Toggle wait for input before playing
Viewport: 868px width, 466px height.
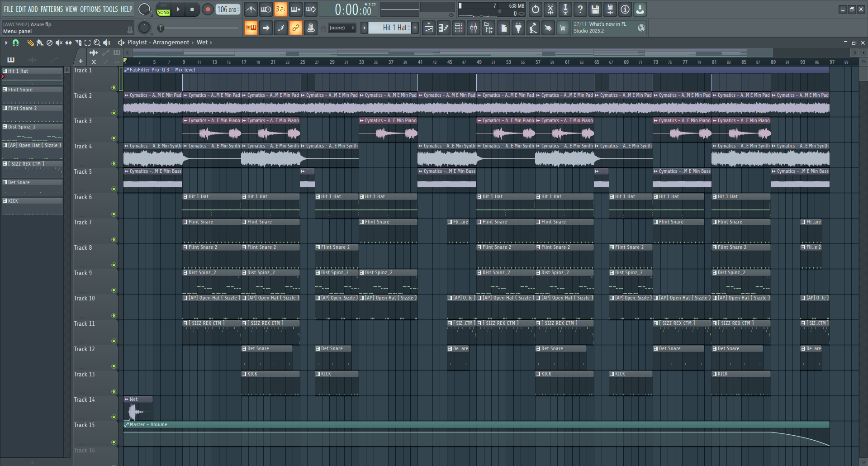tap(266, 9)
